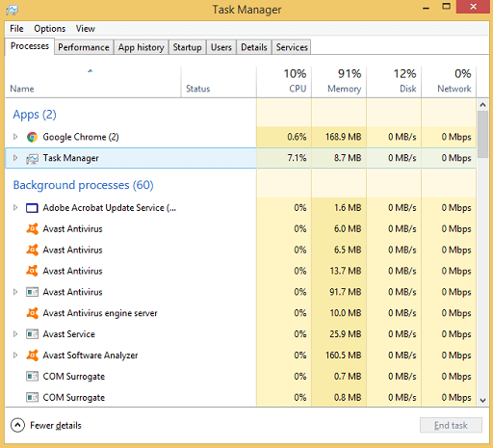
Task: Click the 8.7 MB memory value
Action: click(348, 158)
